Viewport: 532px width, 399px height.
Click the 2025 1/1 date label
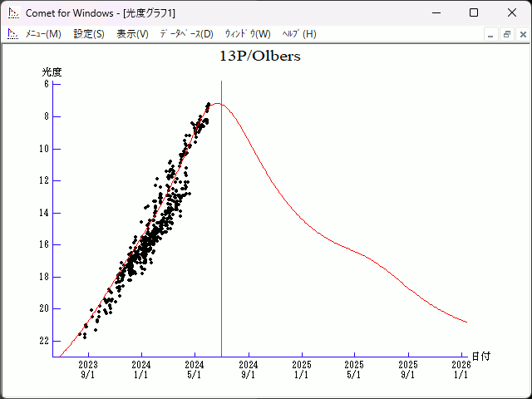coord(302,370)
